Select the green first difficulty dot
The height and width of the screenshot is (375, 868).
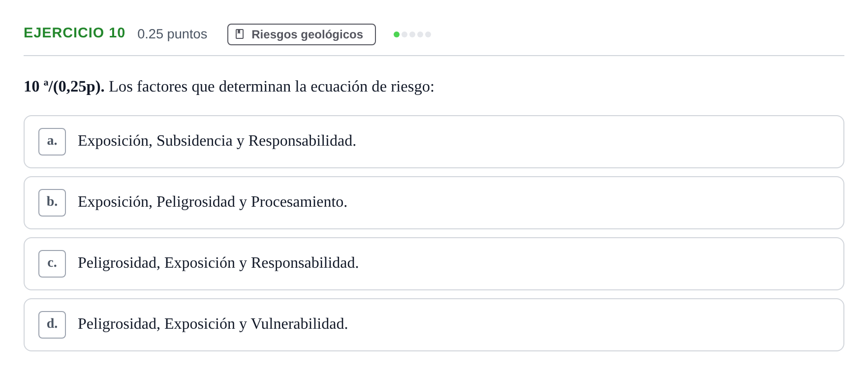(397, 34)
